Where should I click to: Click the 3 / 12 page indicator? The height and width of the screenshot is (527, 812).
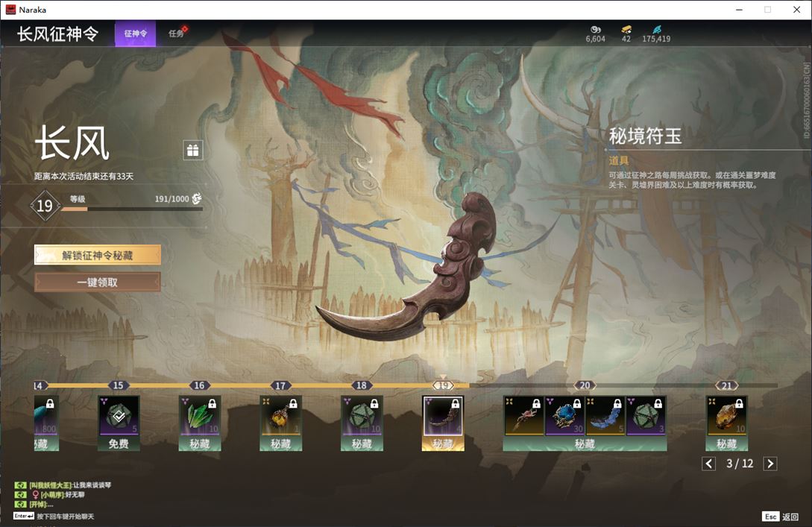click(x=740, y=464)
